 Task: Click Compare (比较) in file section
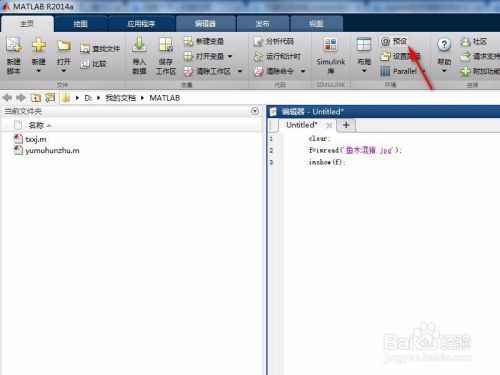tap(94, 63)
